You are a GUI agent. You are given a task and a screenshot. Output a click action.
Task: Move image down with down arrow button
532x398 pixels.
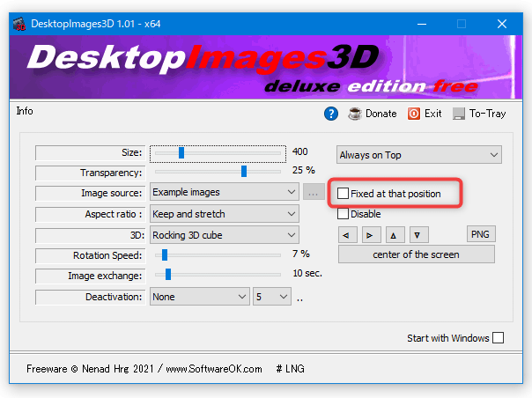point(418,235)
